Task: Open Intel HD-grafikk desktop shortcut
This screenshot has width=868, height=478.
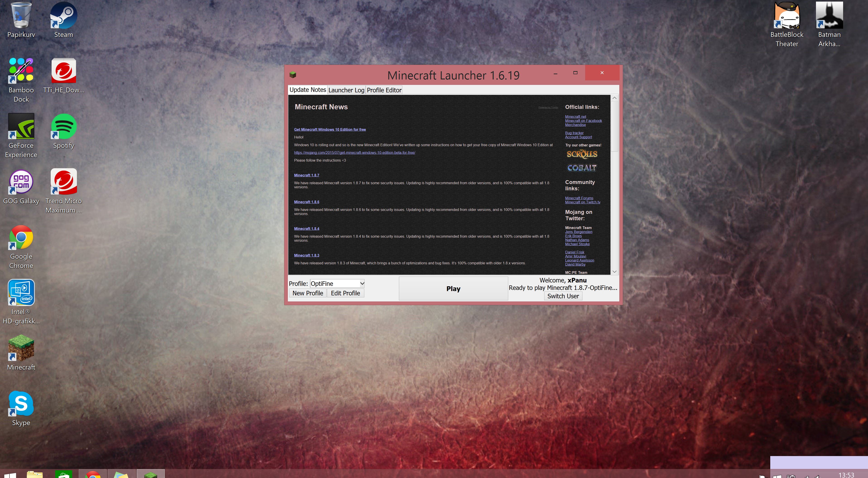Action: (21, 302)
